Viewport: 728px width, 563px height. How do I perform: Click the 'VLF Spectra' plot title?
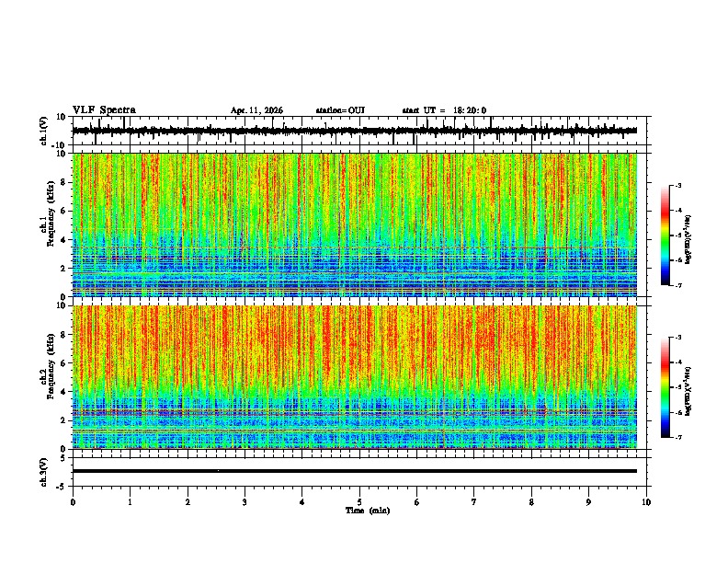coord(104,110)
